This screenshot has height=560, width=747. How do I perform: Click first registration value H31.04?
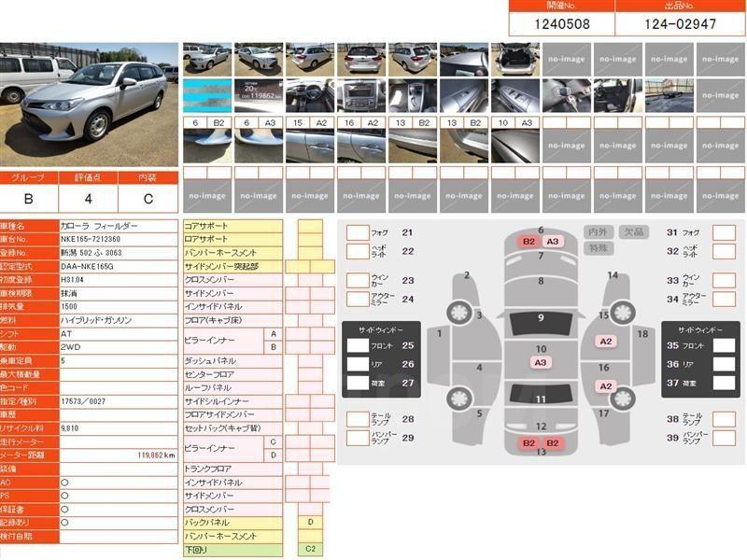72,279
